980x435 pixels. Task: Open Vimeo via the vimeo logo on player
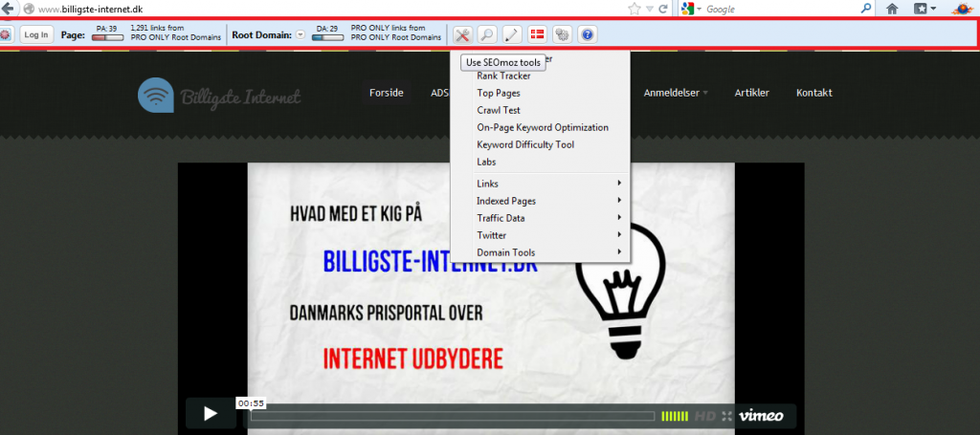[760, 416]
